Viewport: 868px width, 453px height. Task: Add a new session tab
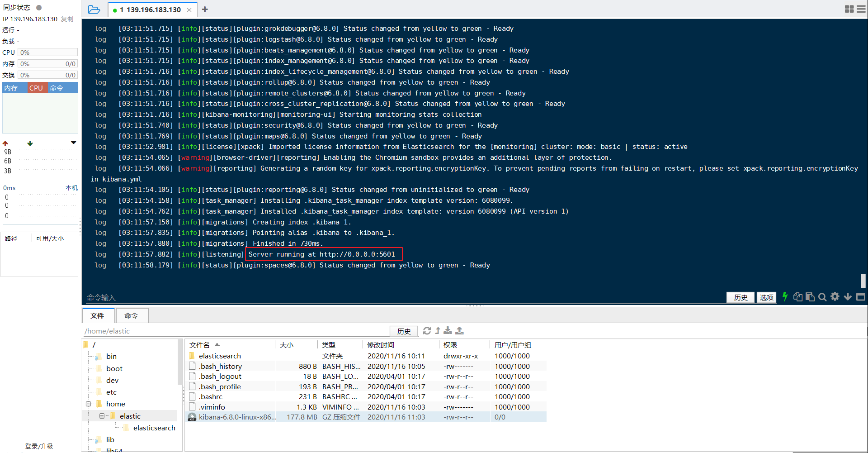click(205, 9)
